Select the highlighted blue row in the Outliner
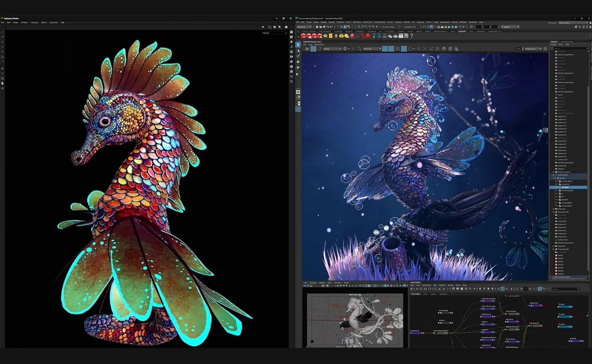This screenshot has height=364, width=592. 568,187
